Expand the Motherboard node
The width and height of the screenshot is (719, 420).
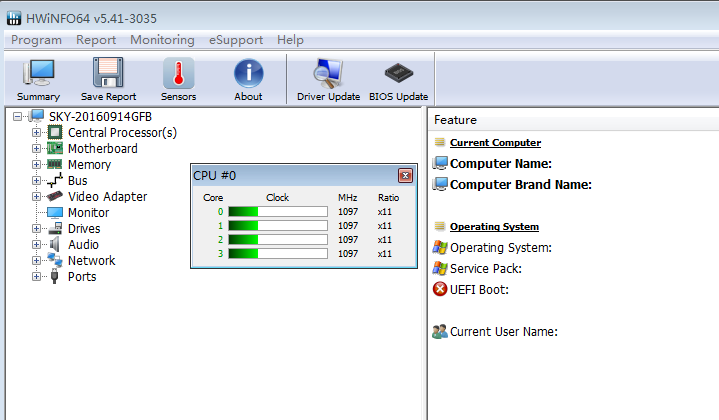click(x=36, y=149)
